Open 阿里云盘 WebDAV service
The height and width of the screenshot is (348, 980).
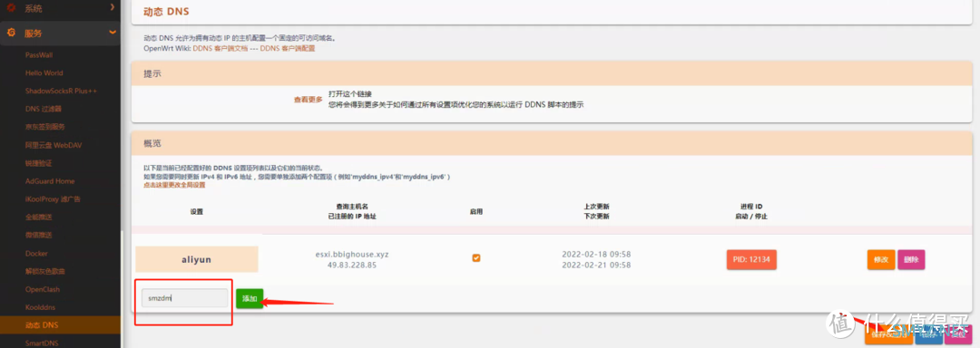coord(54,145)
